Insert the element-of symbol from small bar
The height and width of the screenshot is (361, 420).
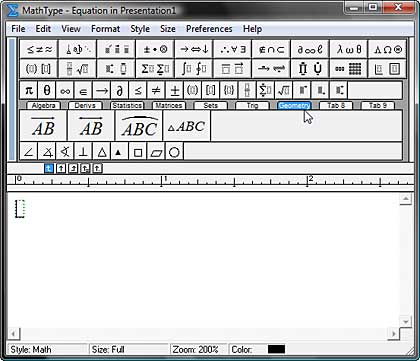click(83, 90)
